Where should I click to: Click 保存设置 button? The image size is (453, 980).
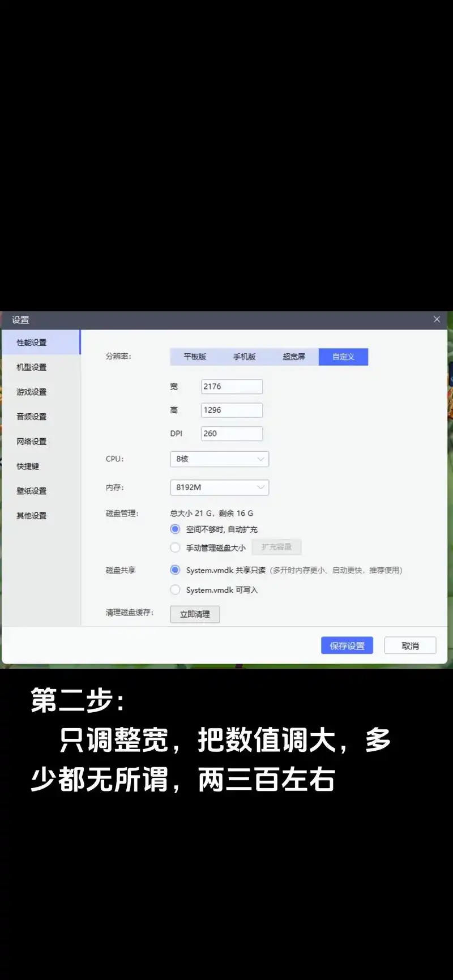[x=347, y=646]
